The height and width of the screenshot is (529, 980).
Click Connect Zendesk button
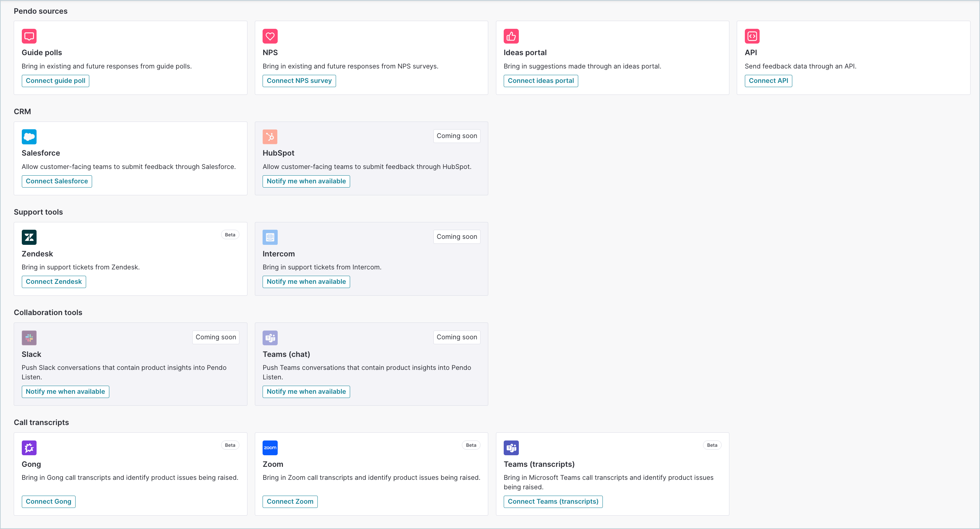(54, 282)
